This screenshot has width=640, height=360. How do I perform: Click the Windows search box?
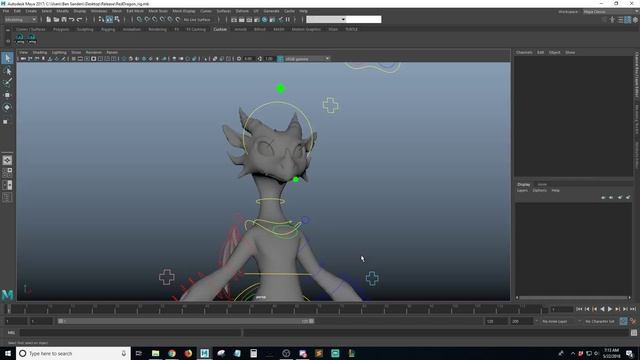73,353
